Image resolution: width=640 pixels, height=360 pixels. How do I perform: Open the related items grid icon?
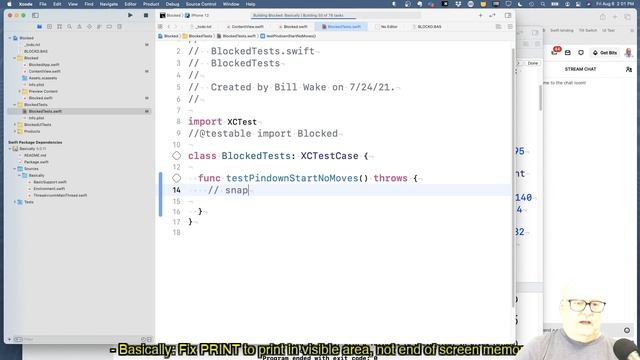160,27
